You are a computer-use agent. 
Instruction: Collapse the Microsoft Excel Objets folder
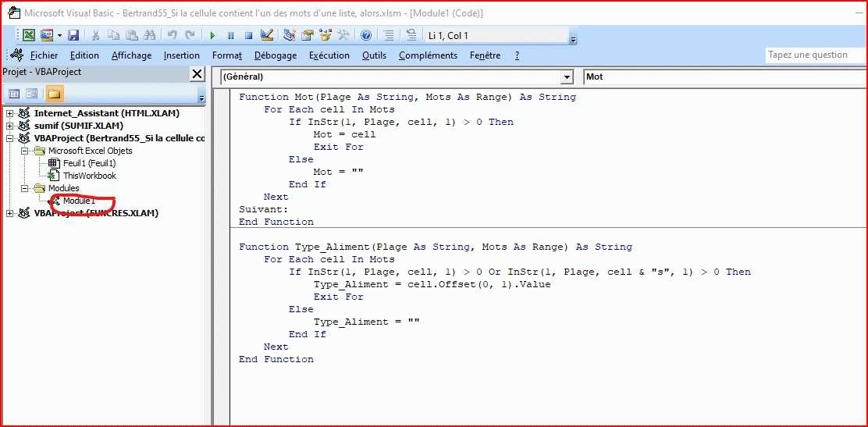pyautogui.click(x=24, y=151)
